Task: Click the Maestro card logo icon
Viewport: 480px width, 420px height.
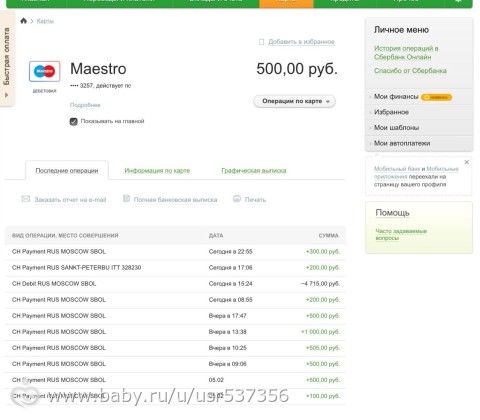Action: tap(44, 71)
